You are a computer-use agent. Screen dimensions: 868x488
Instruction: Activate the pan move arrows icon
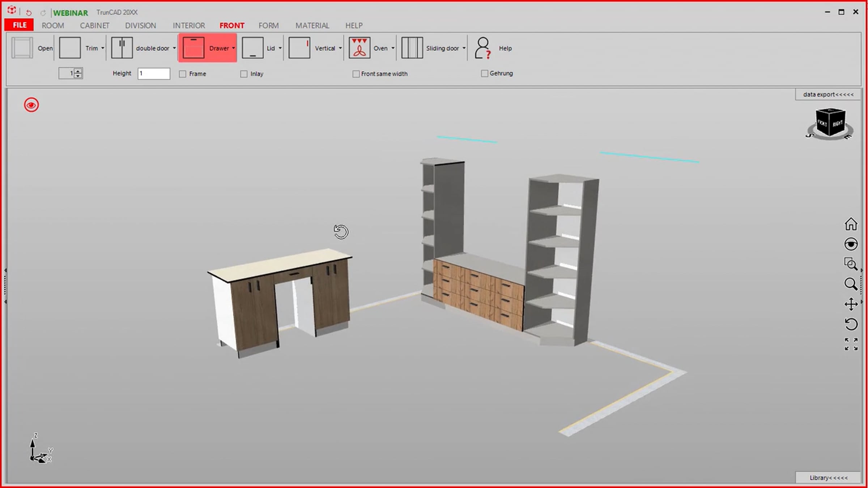pyautogui.click(x=851, y=304)
